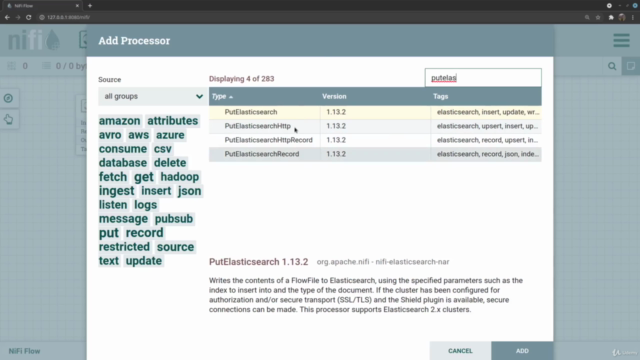Select the PutElasticsearchHttp row
Image resolution: width=640 pixels, height=360 pixels.
[375, 126]
